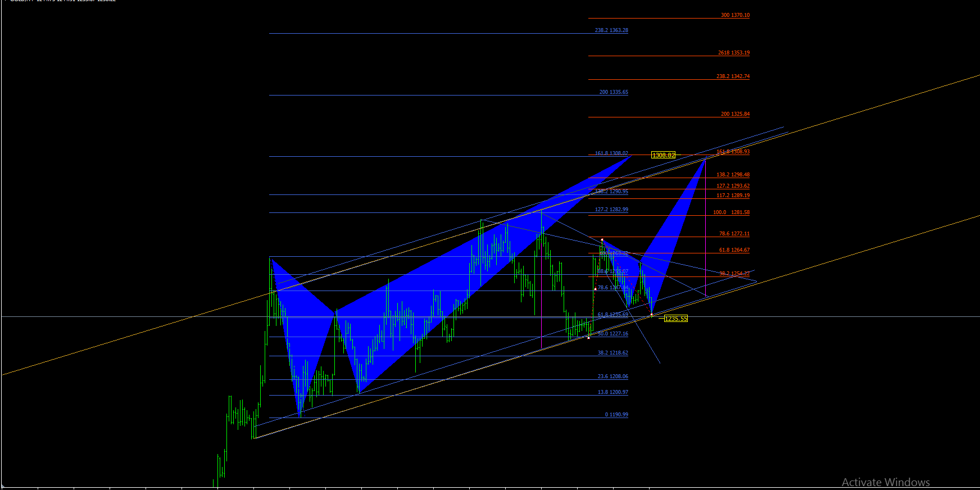Viewport: 980px width, 490px height.
Task: Select the blue level label "238.2 1363.28"
Action: pyautogui.click(x=611, y=30)
